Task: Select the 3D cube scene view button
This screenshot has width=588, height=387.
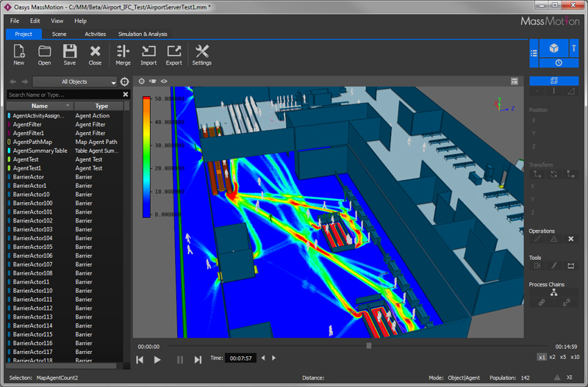Action: [553, 48]
